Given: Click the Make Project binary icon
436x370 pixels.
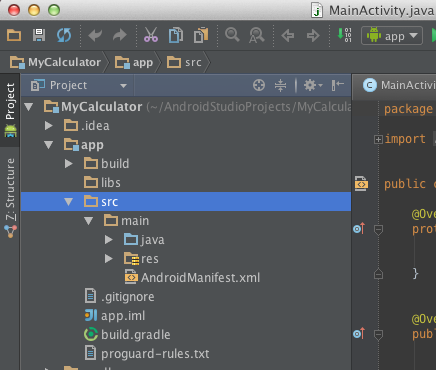Looking at the screenshot, I should (x=344, y=35).
